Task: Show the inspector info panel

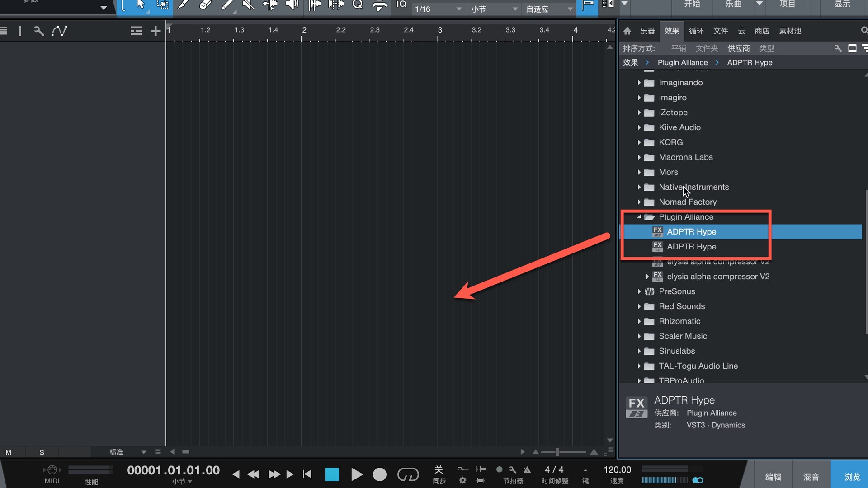Action: tap(20, 31)
